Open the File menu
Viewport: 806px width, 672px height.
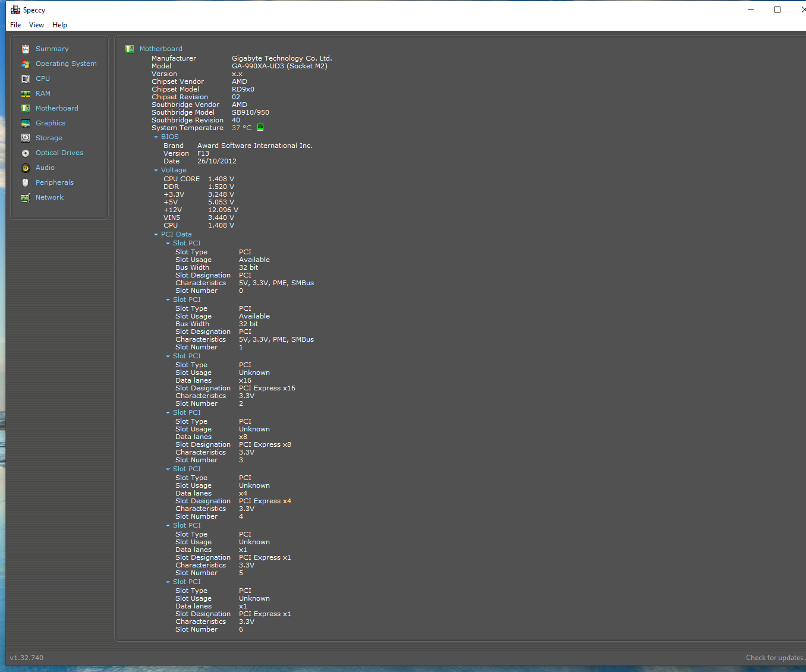tap(15, 25)
